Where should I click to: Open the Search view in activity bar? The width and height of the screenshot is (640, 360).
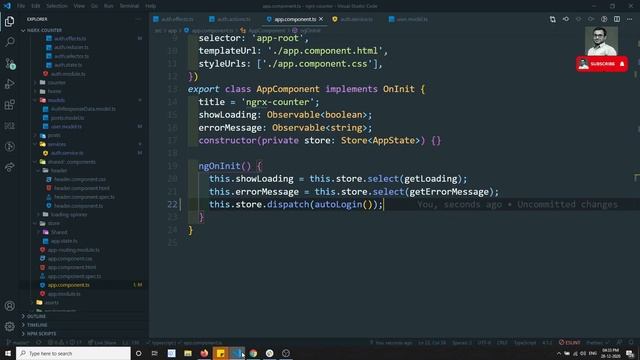10,42
